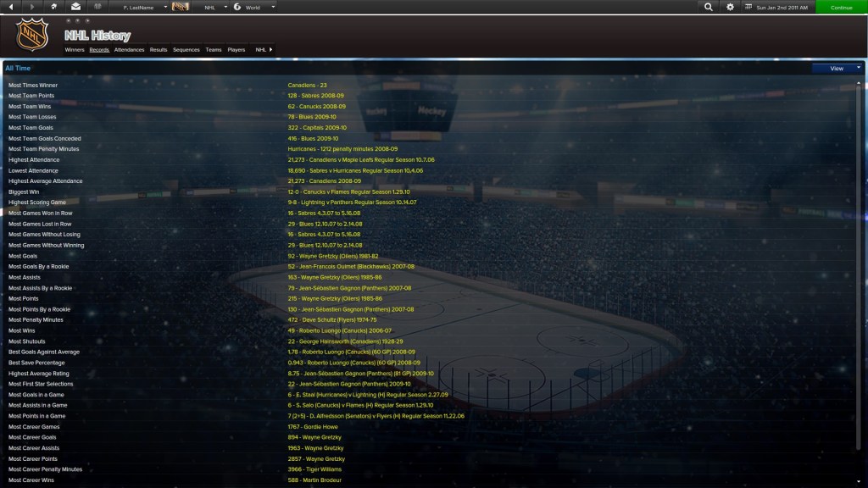
Task: Switch to the Winners tab
Action: tap(75, 50)
